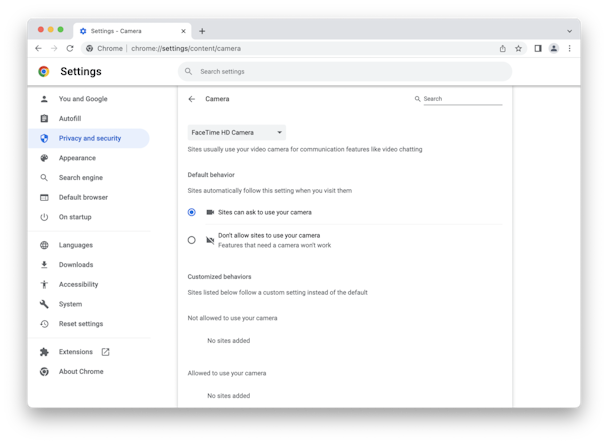Click the puzzle piece icon for Extensions
Viewport: 608px width, 444px height.
(44, 352)
